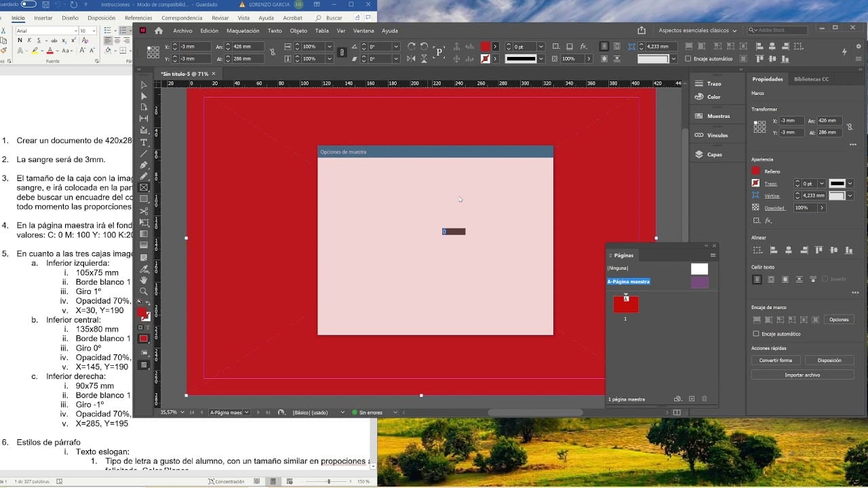Switch to the Bibliotecas CC tab

(811, 79)
